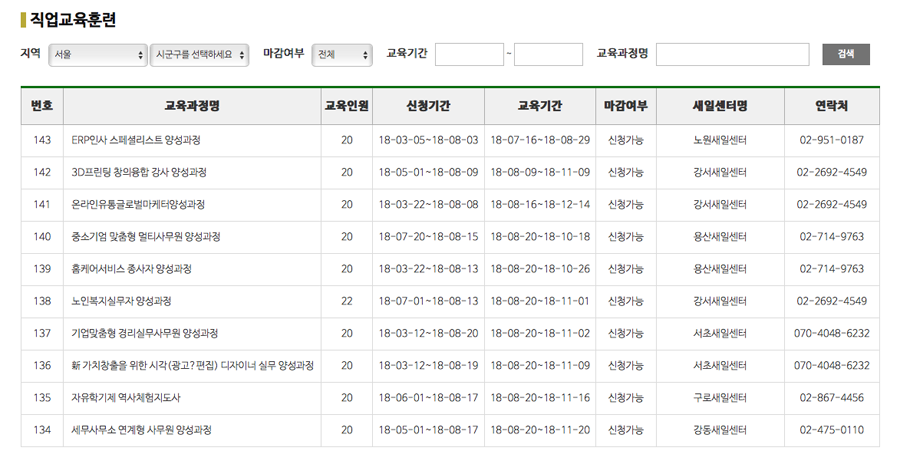Viewport: 900px width, 464px height.
Task: View 자유학기제 역사체험지도사 course
Action: [x=125, y=398]
